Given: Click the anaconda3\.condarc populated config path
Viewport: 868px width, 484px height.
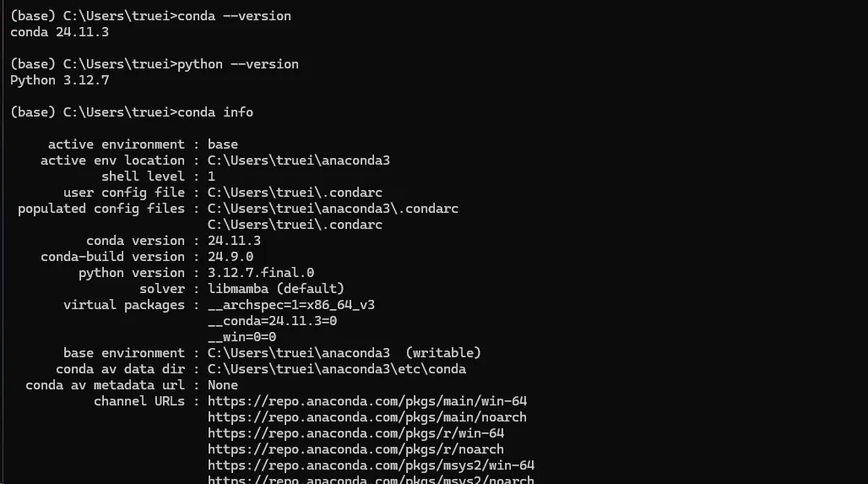Looking at the screenshot, I should tap(333, 209).
